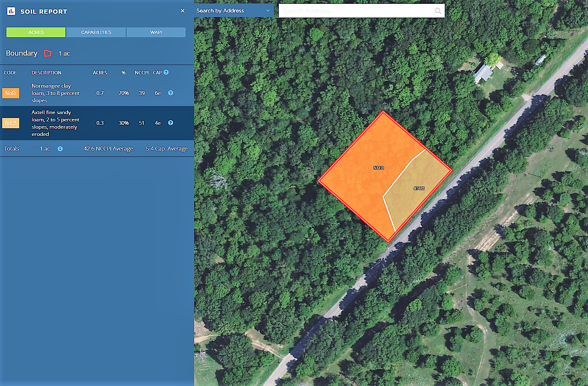The height and width of the screenshot is (386, 588).
Task: Open help icon for NoD soil row
Action: [171, 93]
